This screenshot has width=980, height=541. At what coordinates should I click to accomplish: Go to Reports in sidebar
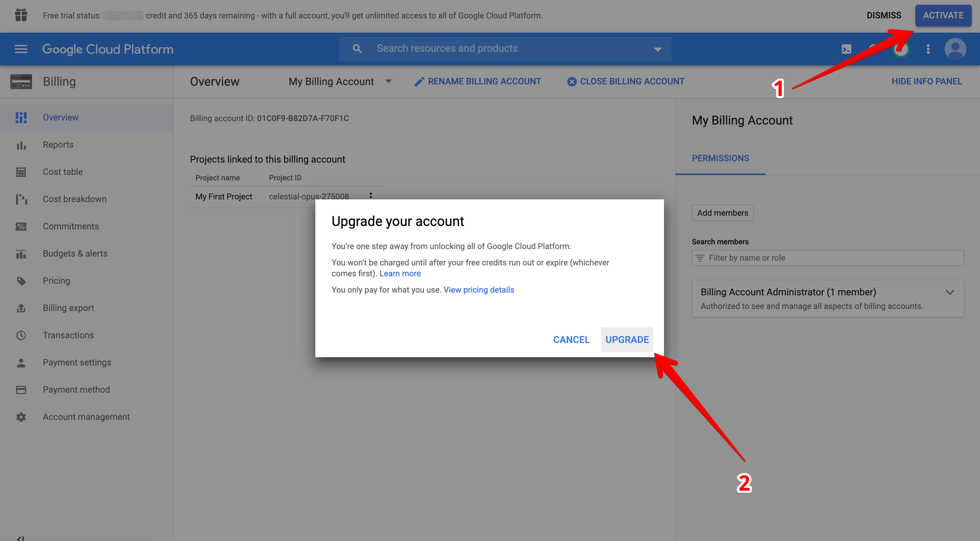coord(86,145)
